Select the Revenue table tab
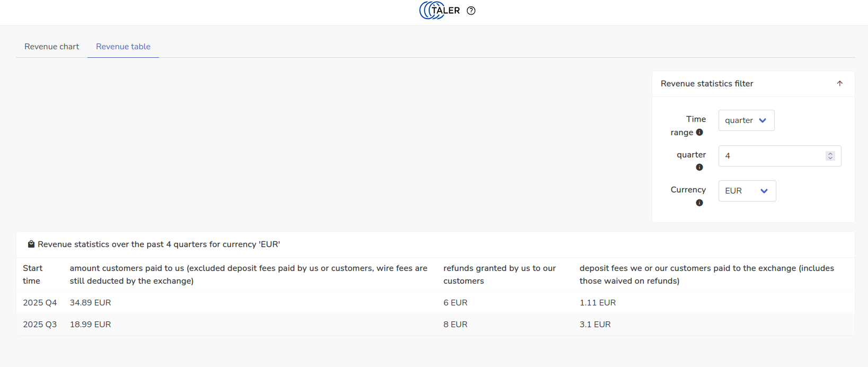868x367 pixels. (x=123, y=47)
